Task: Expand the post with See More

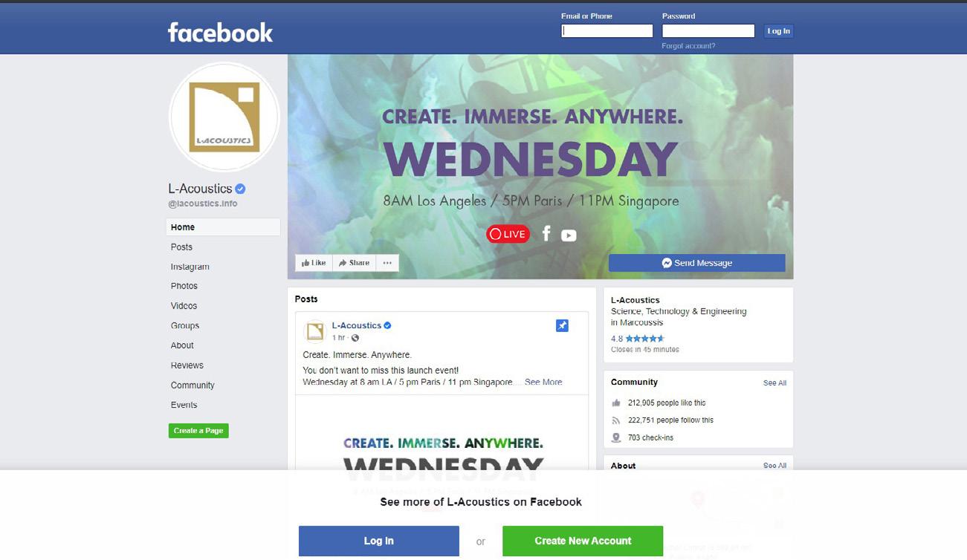Action: [x=543, y=382]
